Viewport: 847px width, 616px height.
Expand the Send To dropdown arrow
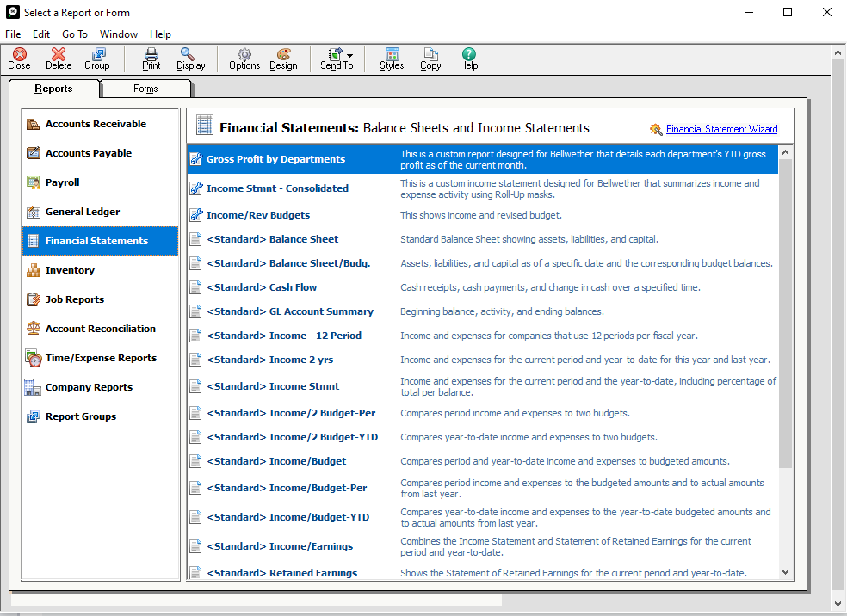(x=349, y=56)
